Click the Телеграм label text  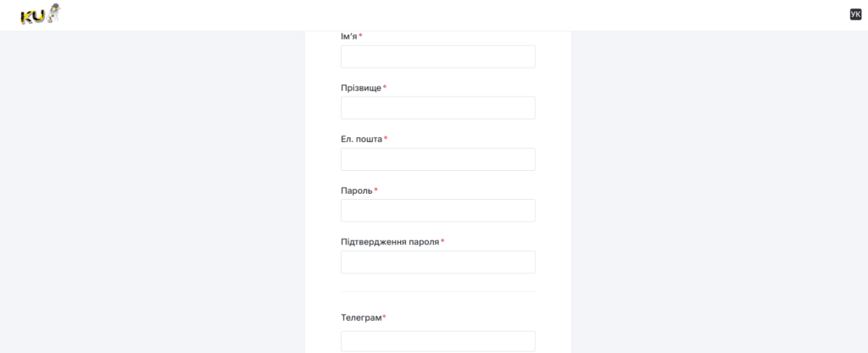[x=361, y=317]
